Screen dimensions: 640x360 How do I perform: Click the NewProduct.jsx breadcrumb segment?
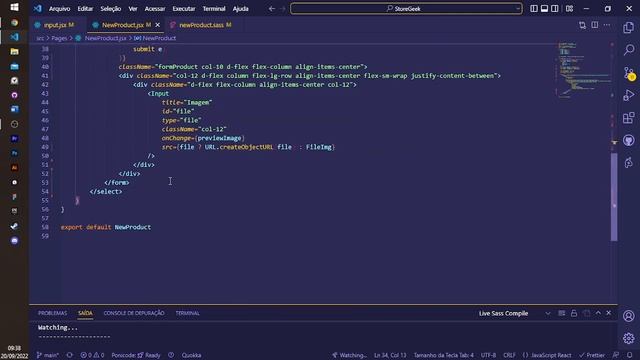click(x=105, y=38)
